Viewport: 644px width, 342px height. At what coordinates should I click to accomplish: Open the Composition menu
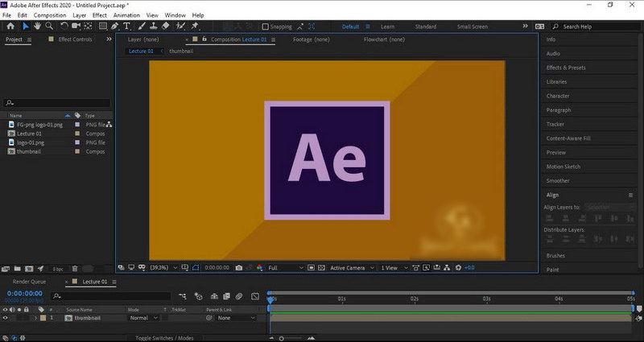pos(50,15)
